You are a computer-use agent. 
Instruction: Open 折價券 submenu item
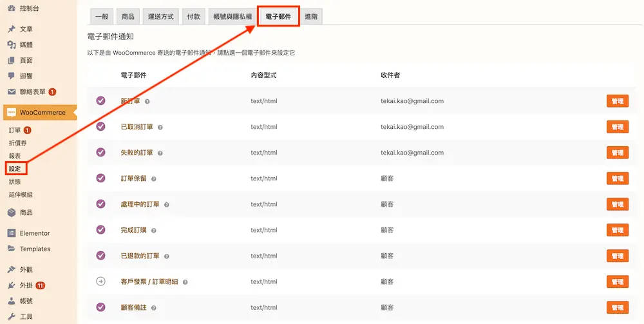17,143
